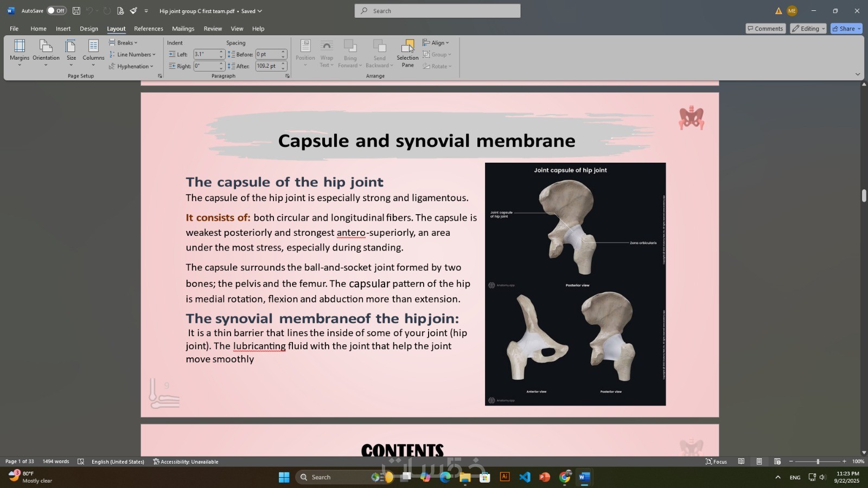Expand the Breaks dropdown
Image resolution: width=868 pixels, height=488 pixels.
pos(124,43)
